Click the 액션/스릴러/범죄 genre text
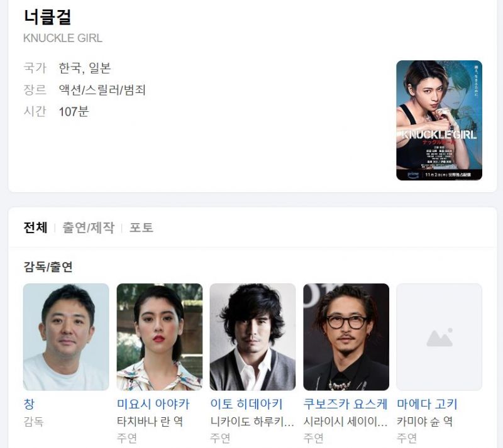Screen dimensions: 503x448 (102, 90)
